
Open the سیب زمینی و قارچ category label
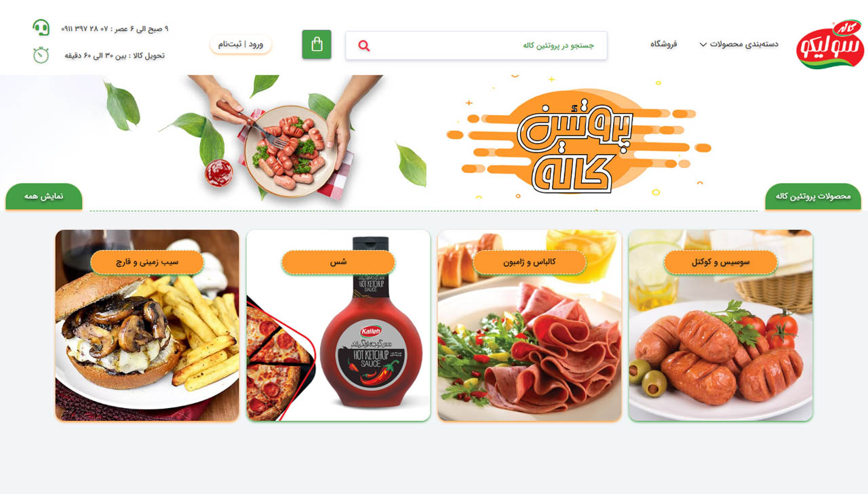[x=147, y=262]
